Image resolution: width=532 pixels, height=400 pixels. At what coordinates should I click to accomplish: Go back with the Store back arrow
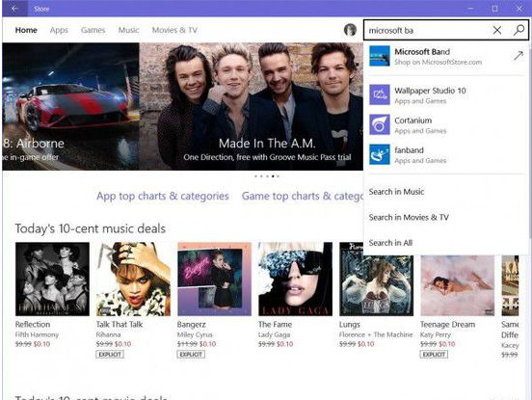click(x=14, y=9)
